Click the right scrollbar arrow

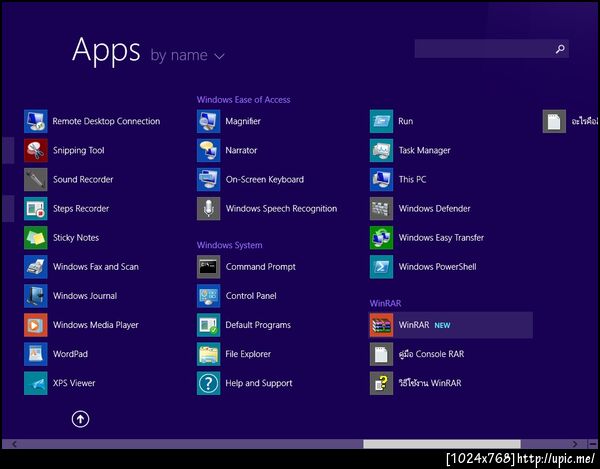click(x=575, y=444)
